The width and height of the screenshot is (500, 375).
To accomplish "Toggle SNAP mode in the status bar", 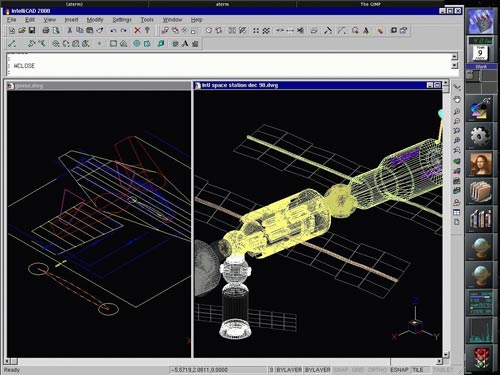I will [341, 370].
